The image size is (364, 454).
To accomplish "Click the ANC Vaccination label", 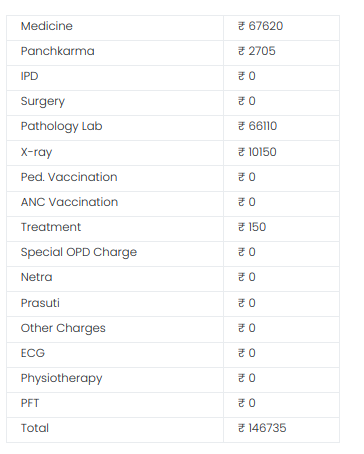I will 70,202.
